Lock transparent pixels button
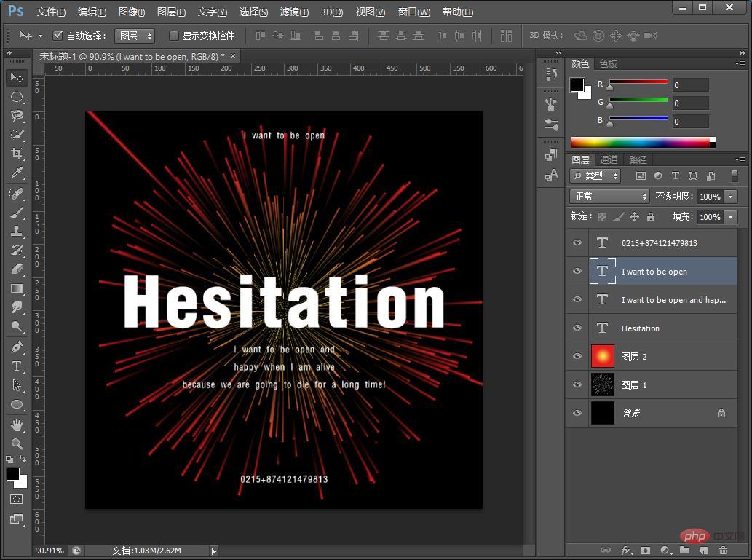Image resolution: width=752 pixels, height=560 pixels. pos(602,217)
